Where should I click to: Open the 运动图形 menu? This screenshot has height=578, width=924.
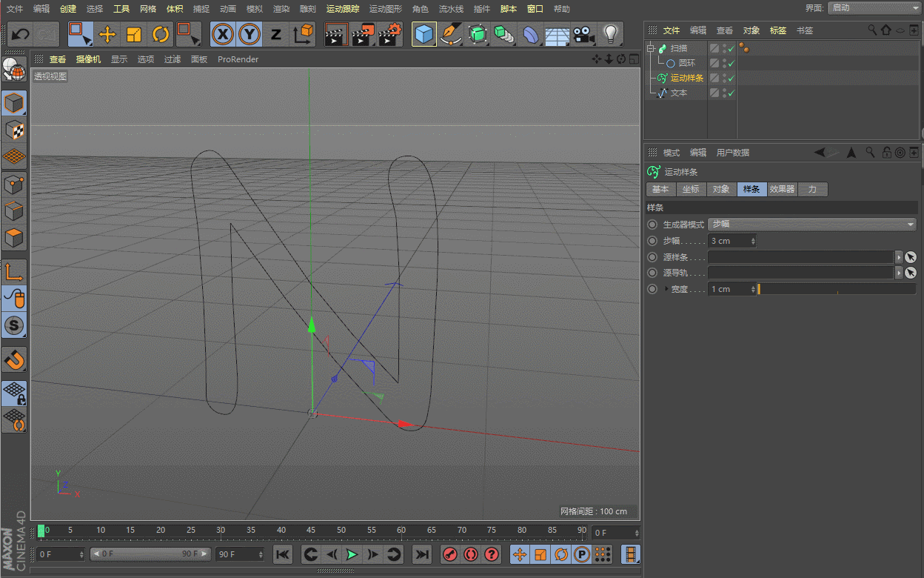[x=386, y=9]
